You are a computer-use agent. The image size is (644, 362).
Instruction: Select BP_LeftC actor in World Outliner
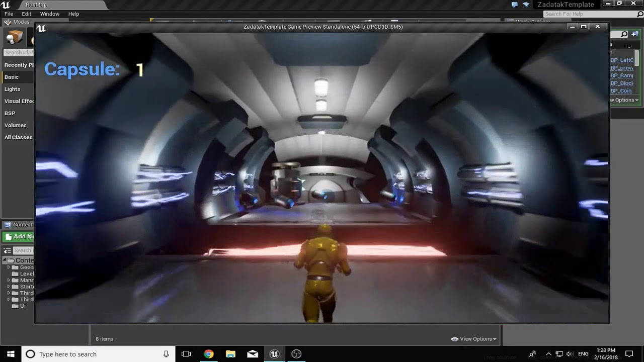(x=622, y=60)
